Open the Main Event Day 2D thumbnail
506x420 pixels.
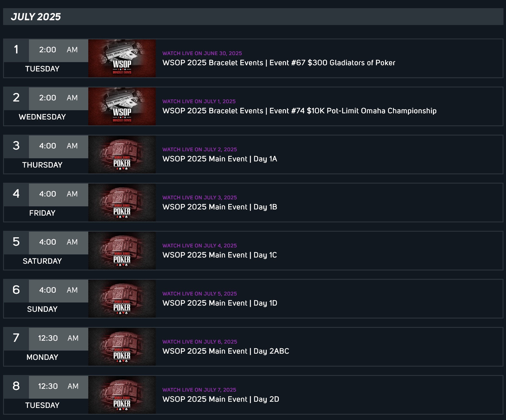click(x=122, y=395)
